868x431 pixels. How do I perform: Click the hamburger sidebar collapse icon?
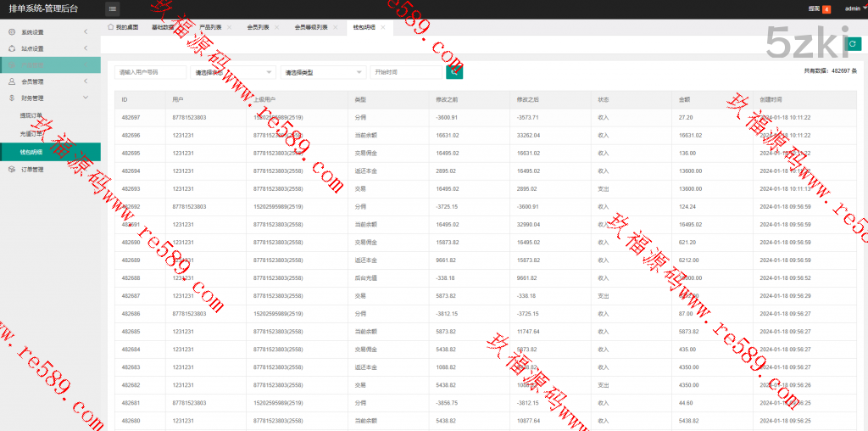tap(113, 8)
